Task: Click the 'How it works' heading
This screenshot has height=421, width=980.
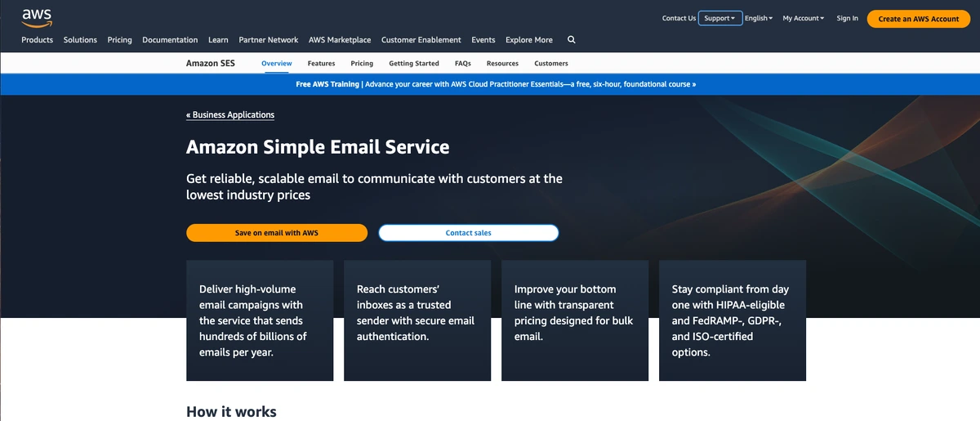Action: [231, 412]
